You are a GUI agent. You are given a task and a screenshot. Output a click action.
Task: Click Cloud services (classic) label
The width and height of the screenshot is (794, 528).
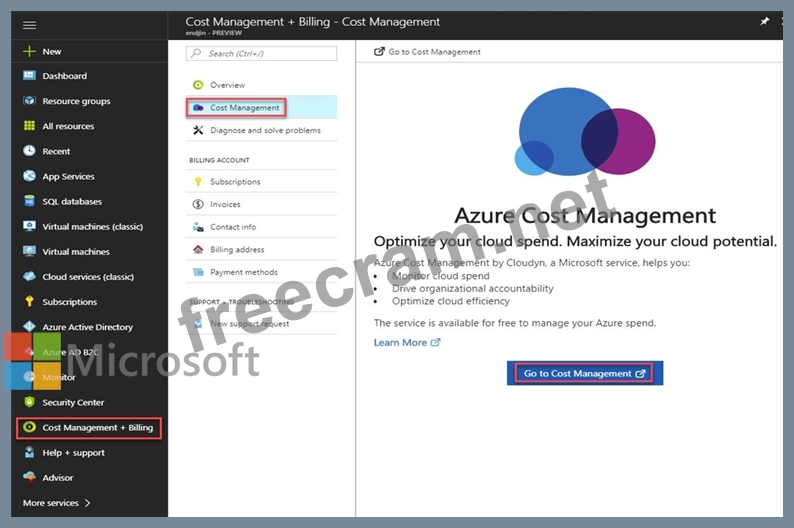[88, 276]
